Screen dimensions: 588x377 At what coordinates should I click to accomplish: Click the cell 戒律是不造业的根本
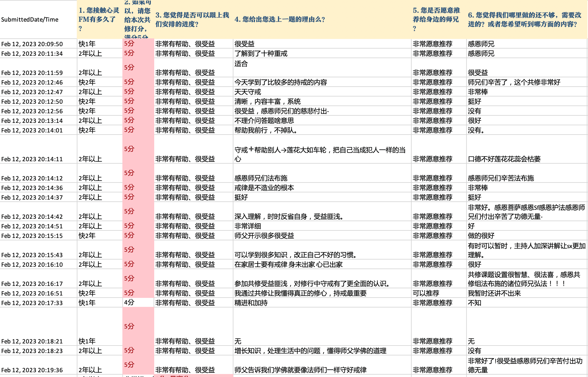(264, 188)
